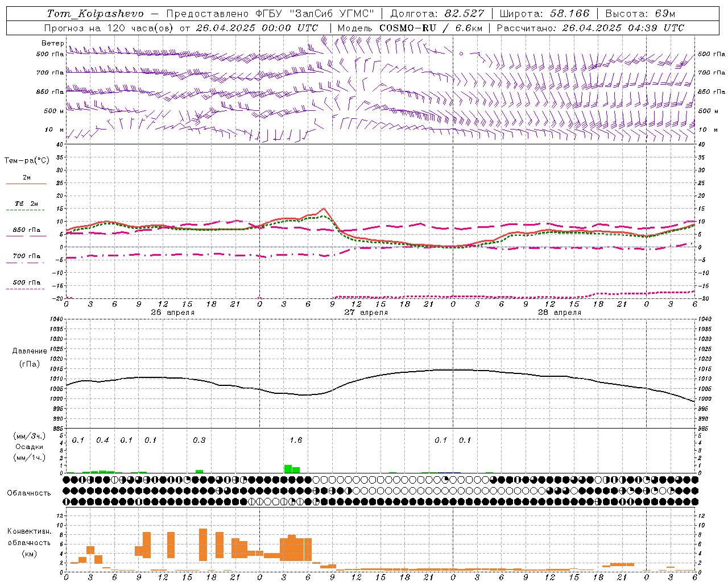Click the Конвективн. convective panel label

(x=30, y=531)
